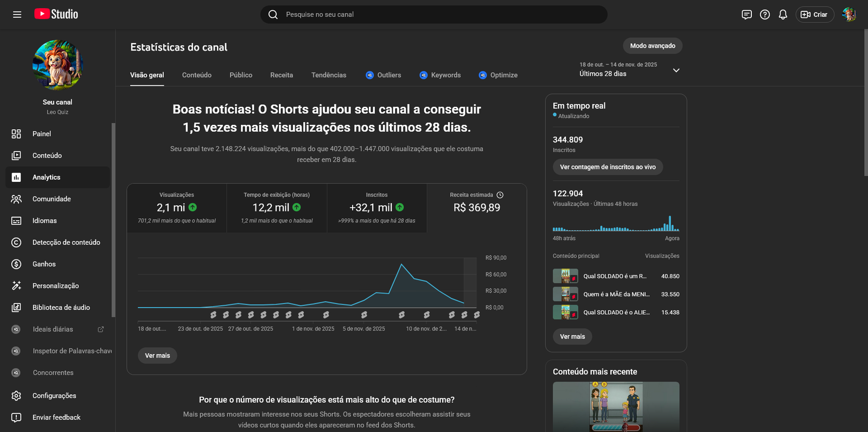The image size is (868, 432).
Task: Open the notifications bell
Action: pyautogui.click(x=783, y=15)
